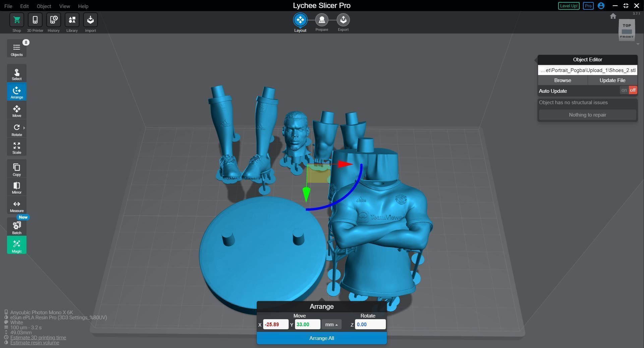
Task: Click the object file path field
Action: coord(587,70)
